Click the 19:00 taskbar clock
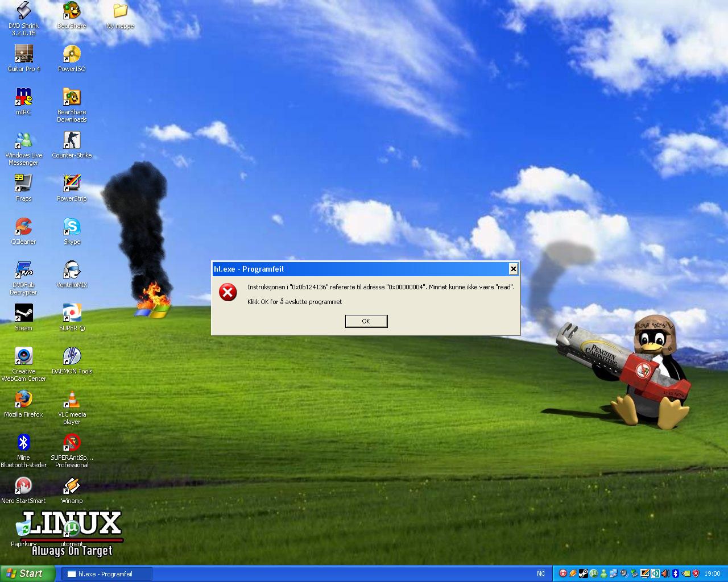The image size is (728, 582). 712,573
